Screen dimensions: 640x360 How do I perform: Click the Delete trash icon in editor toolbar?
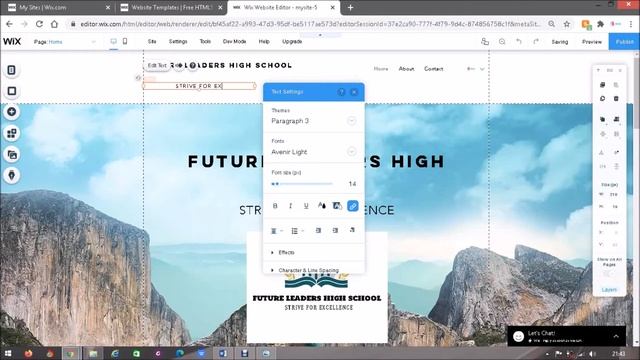point(616,99)
